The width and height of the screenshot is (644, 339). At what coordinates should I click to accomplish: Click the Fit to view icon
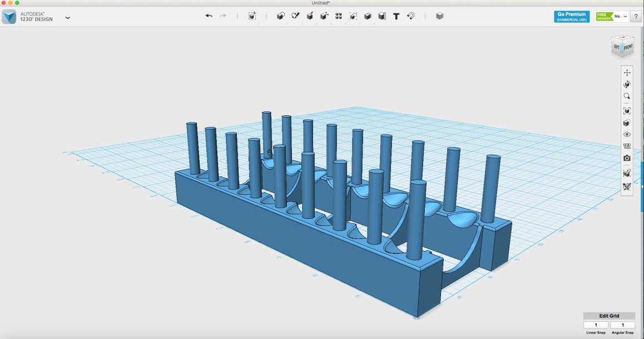[x=627, y=111]
